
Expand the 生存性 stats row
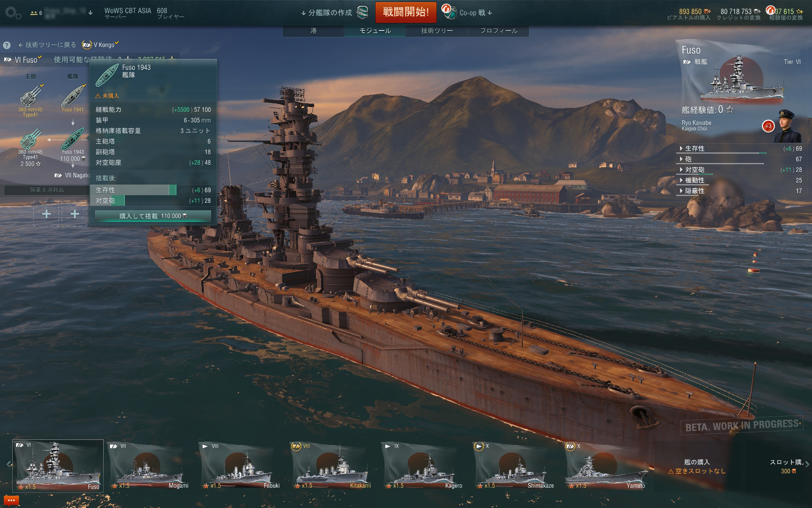coord(741,149)
